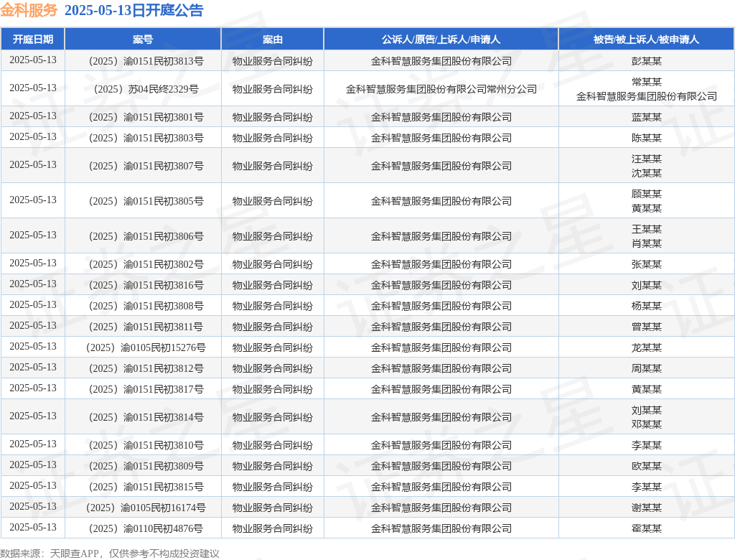This screenshot has height=560, width=735.
Task: Click 物业服务合同纠纷 in the 苏04民终2329号 row
Action: point(272,89)
